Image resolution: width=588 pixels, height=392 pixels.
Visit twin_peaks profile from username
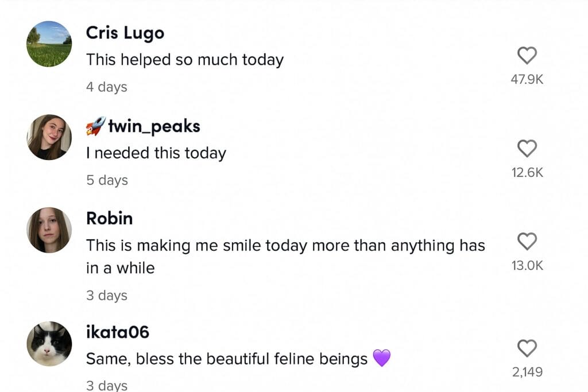pos(154,126)
